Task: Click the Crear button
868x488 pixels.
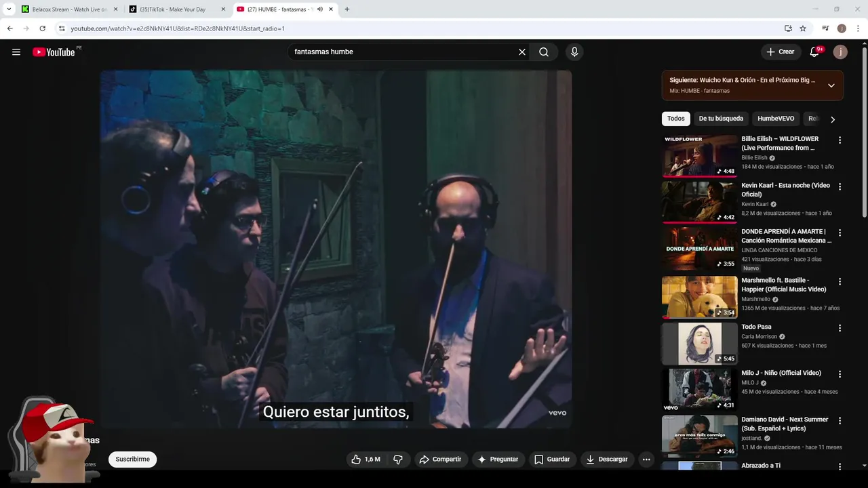Action: tap(781, 52)
